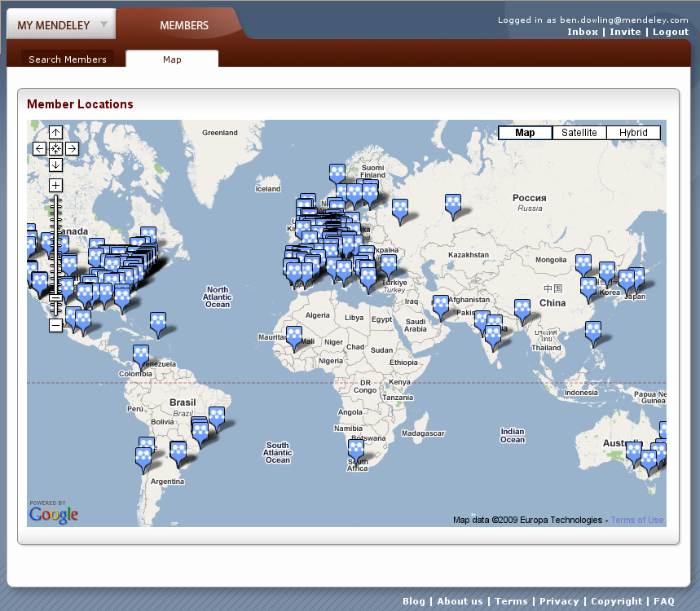The image size is (700, 611).
Task: Open the Inbox link
Action: [x=583, y=32]
